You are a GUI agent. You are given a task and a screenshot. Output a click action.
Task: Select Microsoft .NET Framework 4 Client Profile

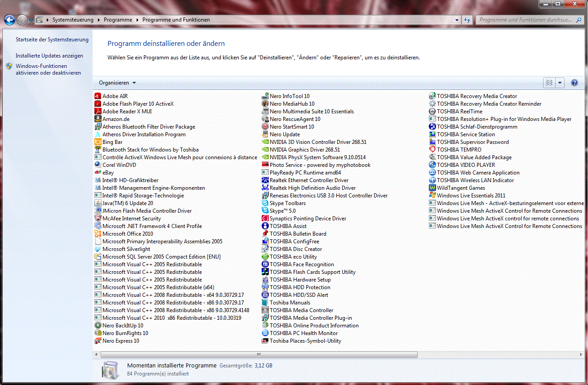click(148, 226)
